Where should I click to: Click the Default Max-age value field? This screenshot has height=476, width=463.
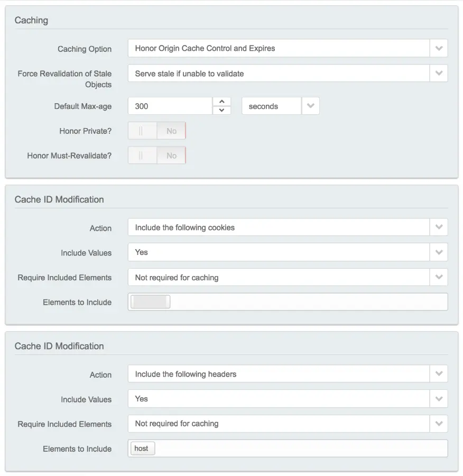pyautogui.click(x=170, y=106)
